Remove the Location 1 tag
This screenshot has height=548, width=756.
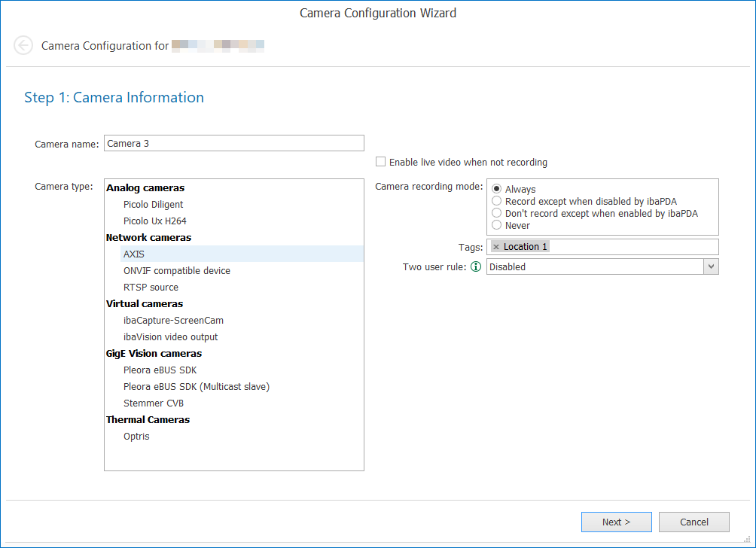point(496,247)
